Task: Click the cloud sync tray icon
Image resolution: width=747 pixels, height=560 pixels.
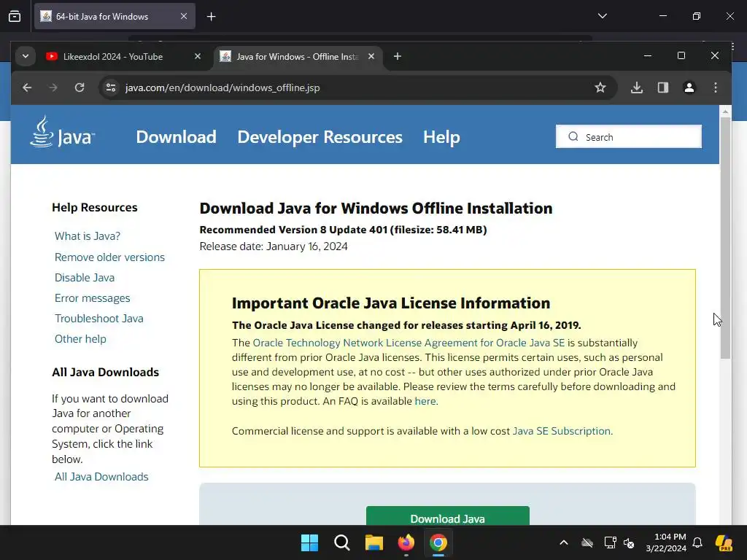Action: click(x=587, y=542)
